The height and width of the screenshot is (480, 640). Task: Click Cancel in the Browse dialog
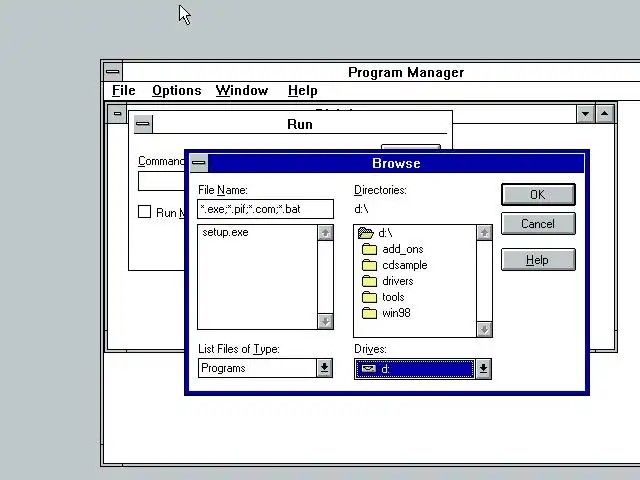point(538,224)
